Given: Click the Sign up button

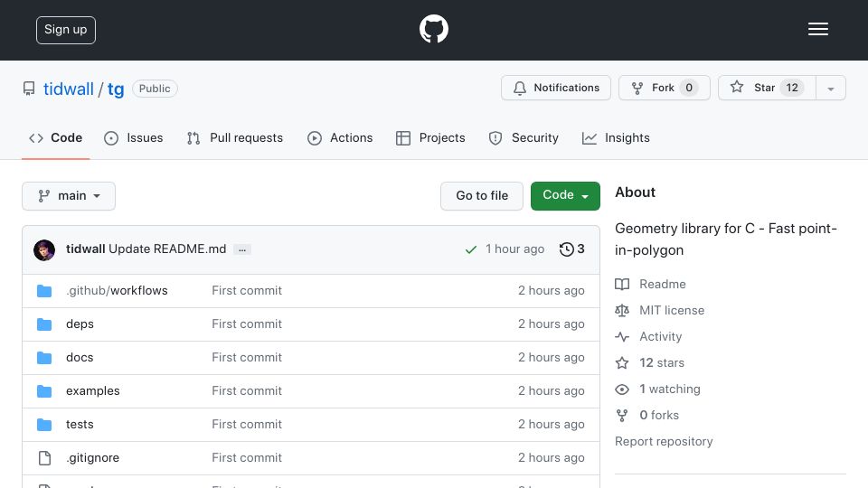Looking at the screenshot, I should pyautogui.click(x=66, y=30).
